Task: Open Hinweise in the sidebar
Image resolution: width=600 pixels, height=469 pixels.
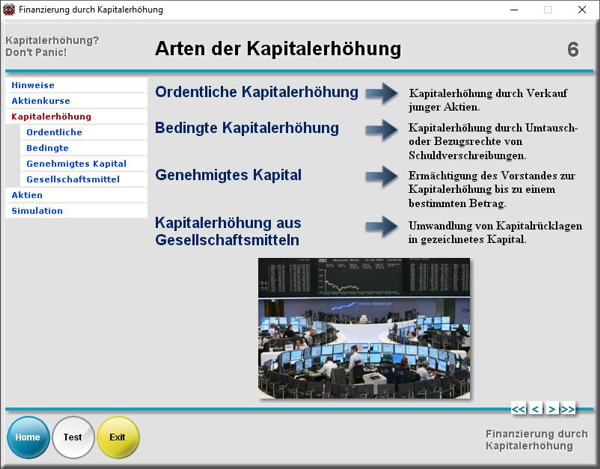Action: tap(33, 85)
